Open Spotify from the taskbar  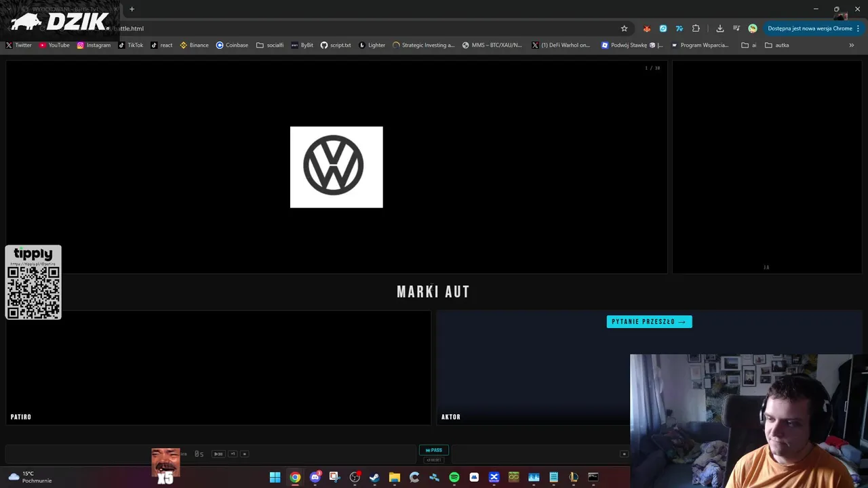[454, 477]
